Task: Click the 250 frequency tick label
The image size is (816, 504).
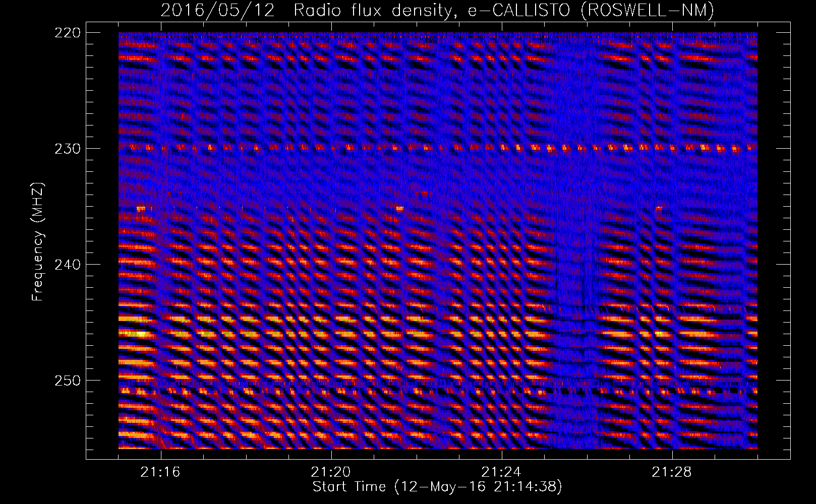Action: 67,381
